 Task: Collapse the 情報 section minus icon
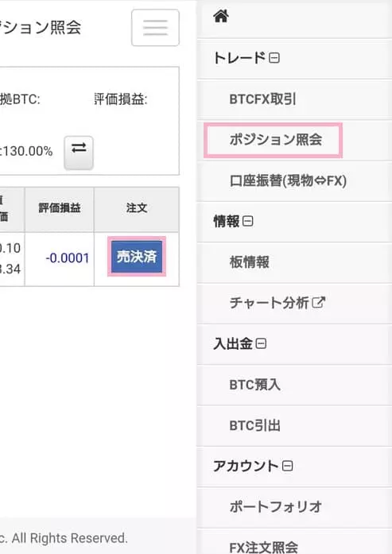[x=248, y=222]
